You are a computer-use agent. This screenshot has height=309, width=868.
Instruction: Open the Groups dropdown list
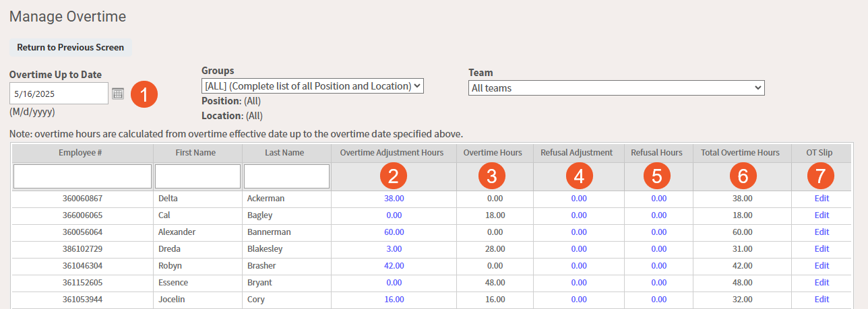point(313,86)
